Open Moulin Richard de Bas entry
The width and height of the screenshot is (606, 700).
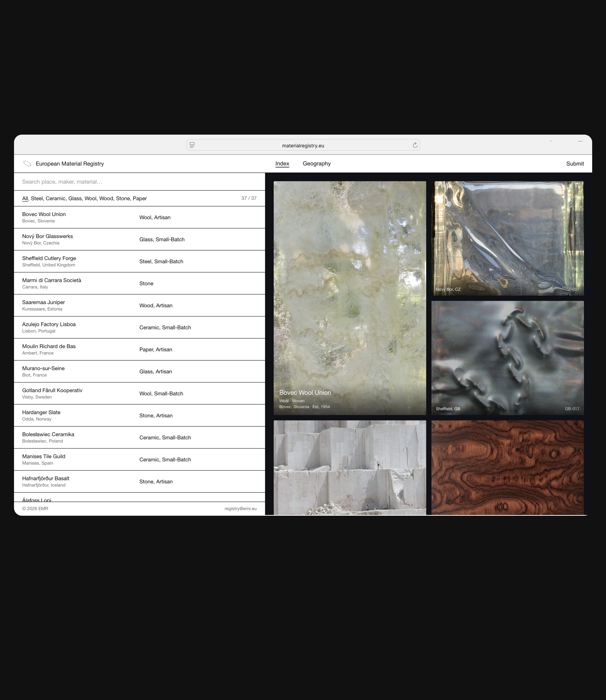tap(139, 349)
